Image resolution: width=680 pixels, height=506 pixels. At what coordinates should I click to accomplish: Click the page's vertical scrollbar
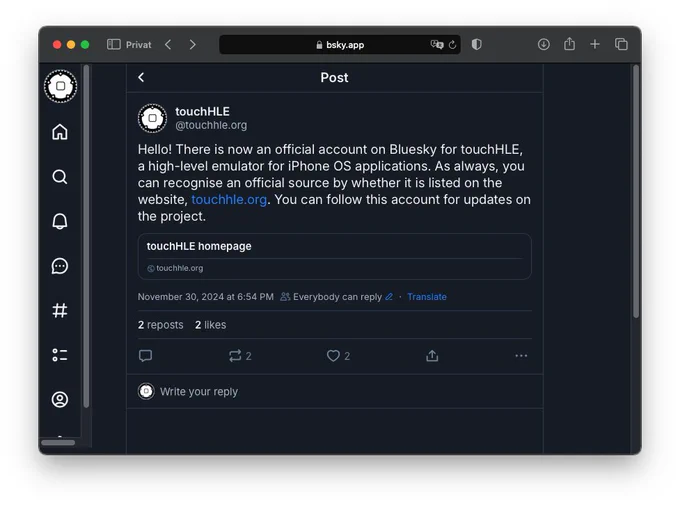click(x=636, y=191)
